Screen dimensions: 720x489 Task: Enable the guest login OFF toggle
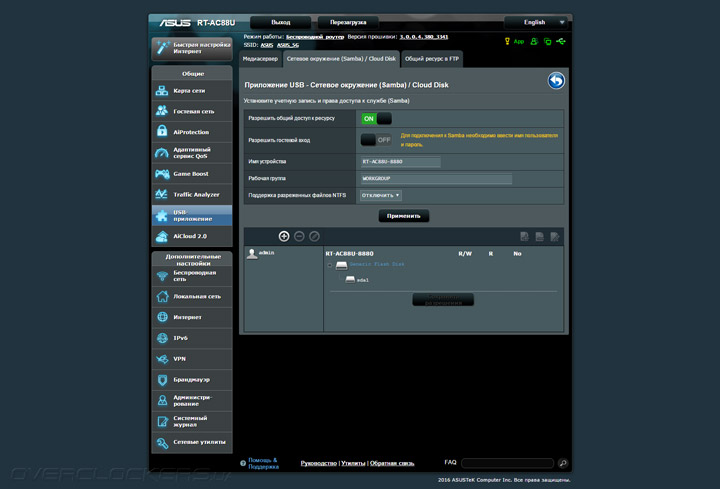[x=376, y=139]
